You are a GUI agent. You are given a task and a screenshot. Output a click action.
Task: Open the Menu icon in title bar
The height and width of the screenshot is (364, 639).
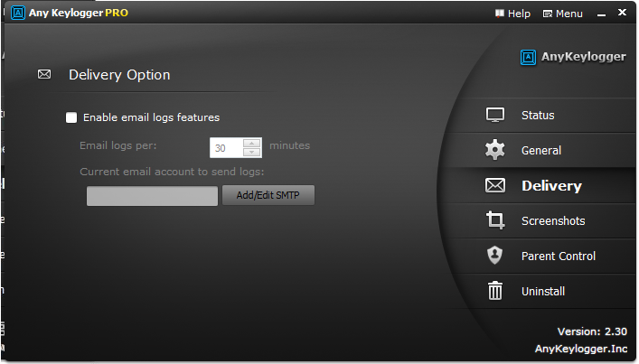point(548,14)
